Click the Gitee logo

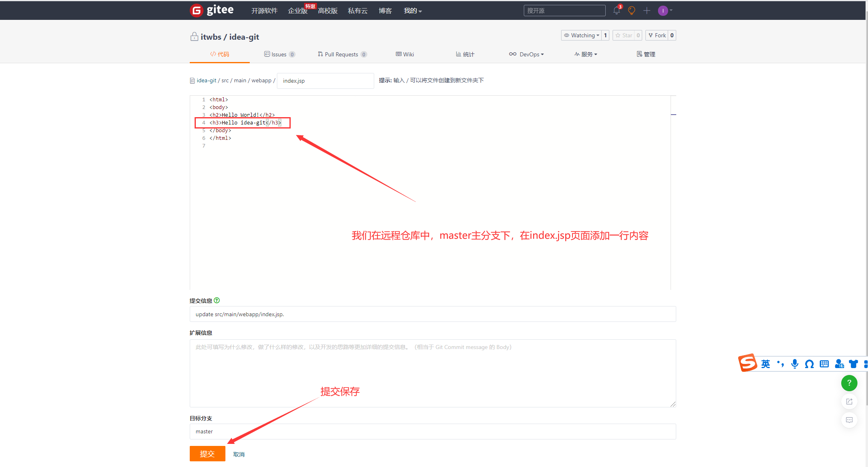pos(212,10)
